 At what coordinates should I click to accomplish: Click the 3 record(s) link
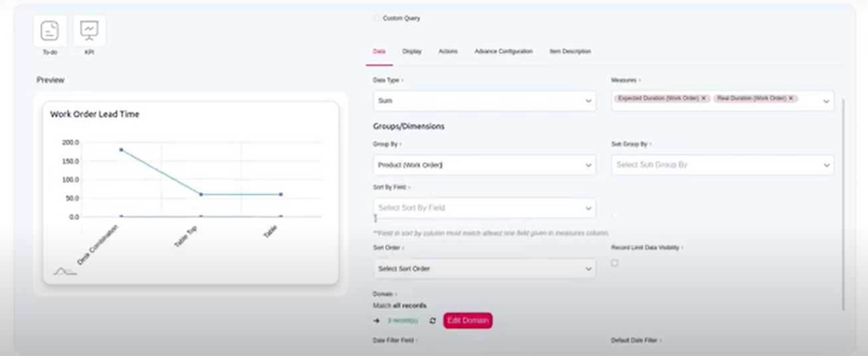click(403, 321)
